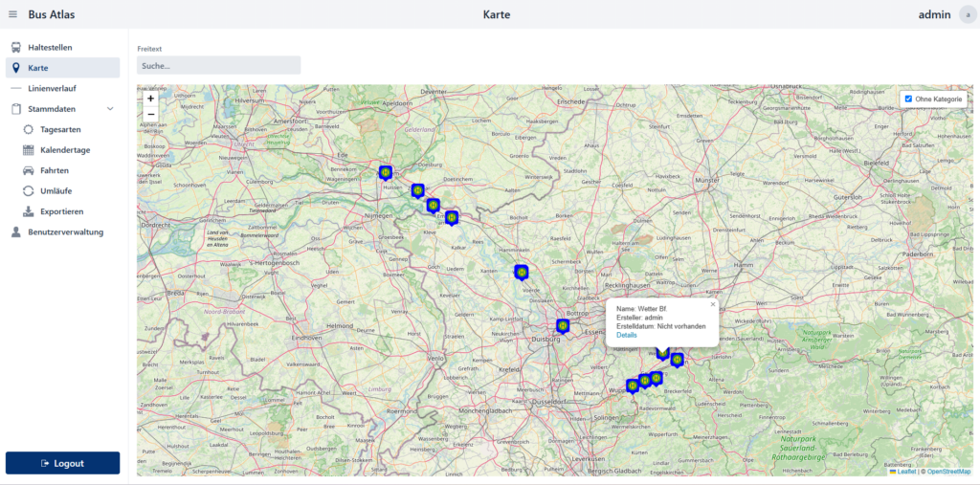Zoom in on the map
The image size is (980, 485).
click(x=150, y=98)
